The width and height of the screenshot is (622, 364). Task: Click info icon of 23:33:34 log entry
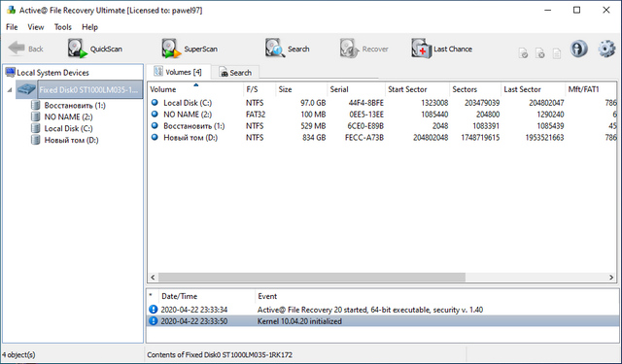[x=153, y=310]
